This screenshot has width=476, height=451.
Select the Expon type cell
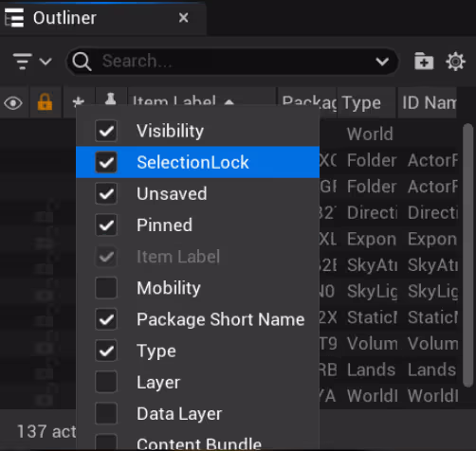372,239
